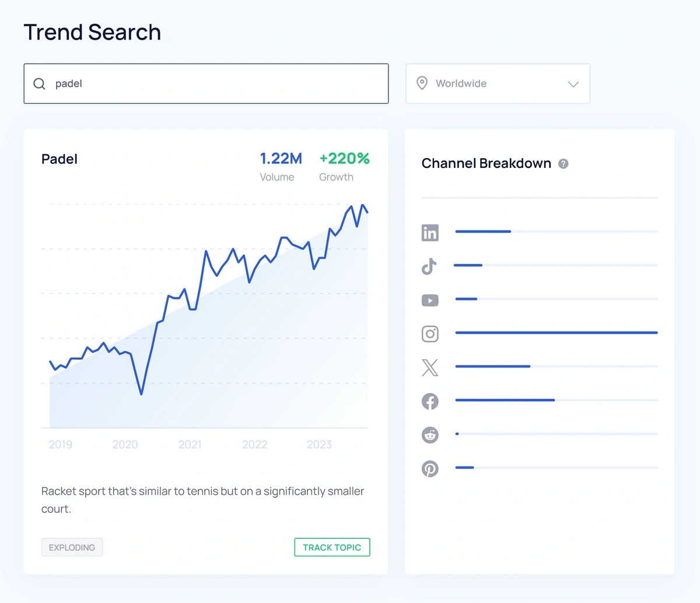Click the Reddit channel icon
The width and height of the screenshot is (700, 603).
(430, 435)
